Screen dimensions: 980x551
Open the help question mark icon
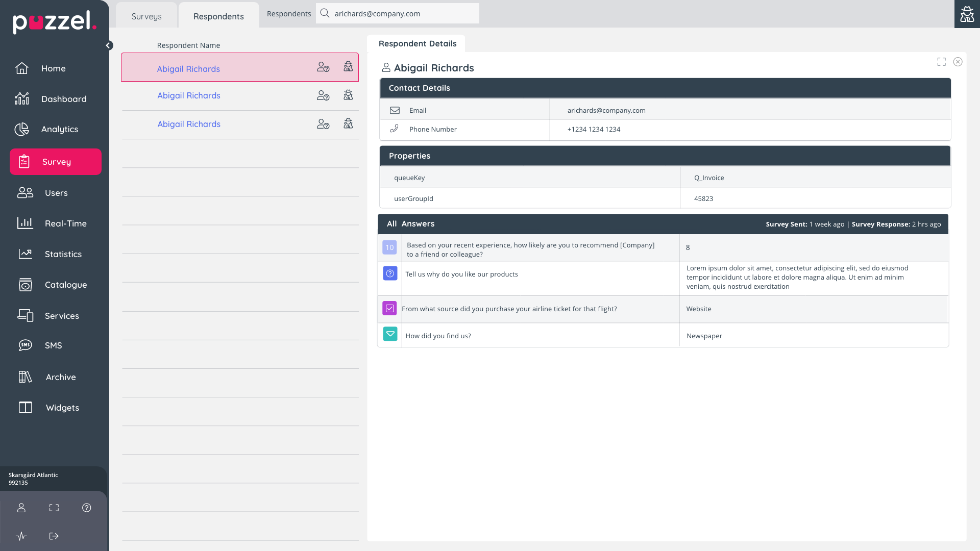(x=87, y=508)
